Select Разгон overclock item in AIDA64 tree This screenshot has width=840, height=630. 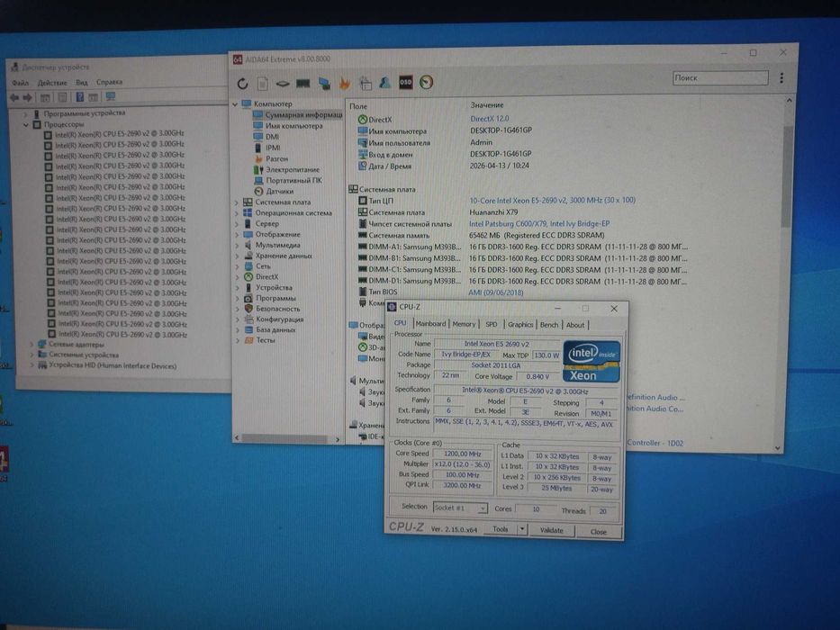276,158
